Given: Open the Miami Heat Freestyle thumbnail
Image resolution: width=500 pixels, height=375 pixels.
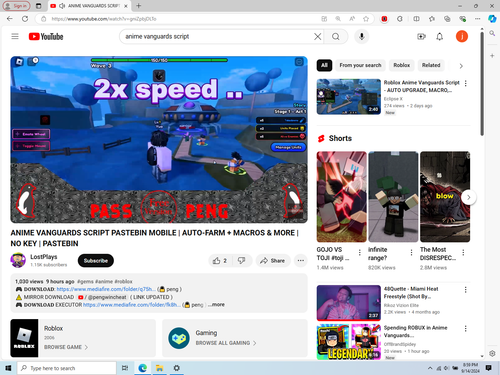Looking at the screenshot, I should pyautogui.click(x=349, y=303).
